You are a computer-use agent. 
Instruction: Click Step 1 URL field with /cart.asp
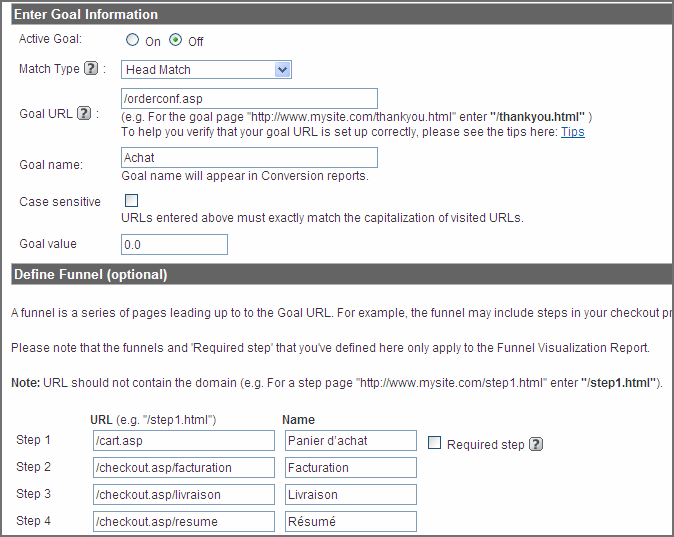(x=182, y=441)
